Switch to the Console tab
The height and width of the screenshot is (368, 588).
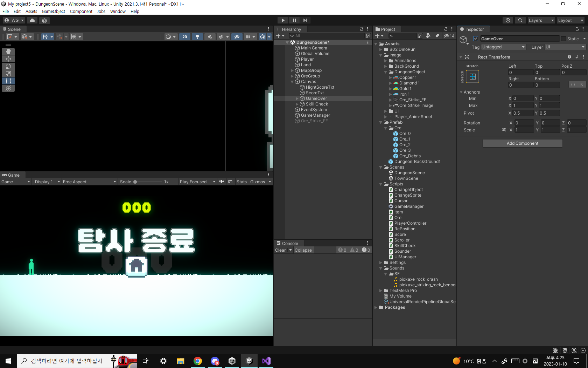pyautogui.click(x=288, y=243)
